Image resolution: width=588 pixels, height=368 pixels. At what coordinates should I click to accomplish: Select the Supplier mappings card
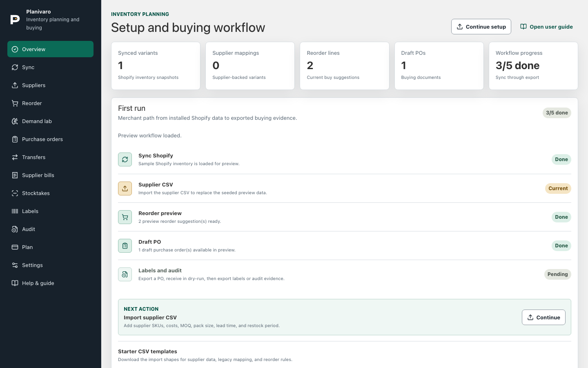(250, 66)
